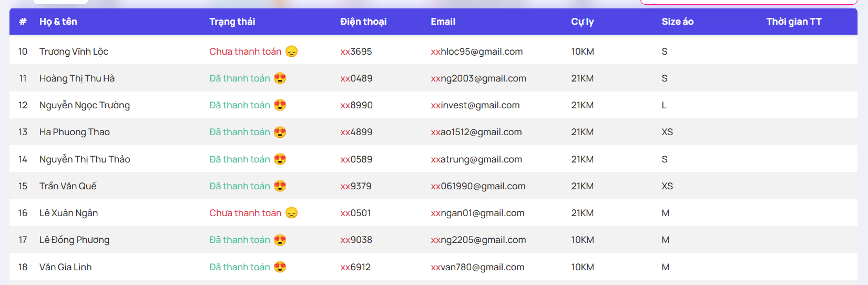Click the 'Thời gian TT' column header

794,22
